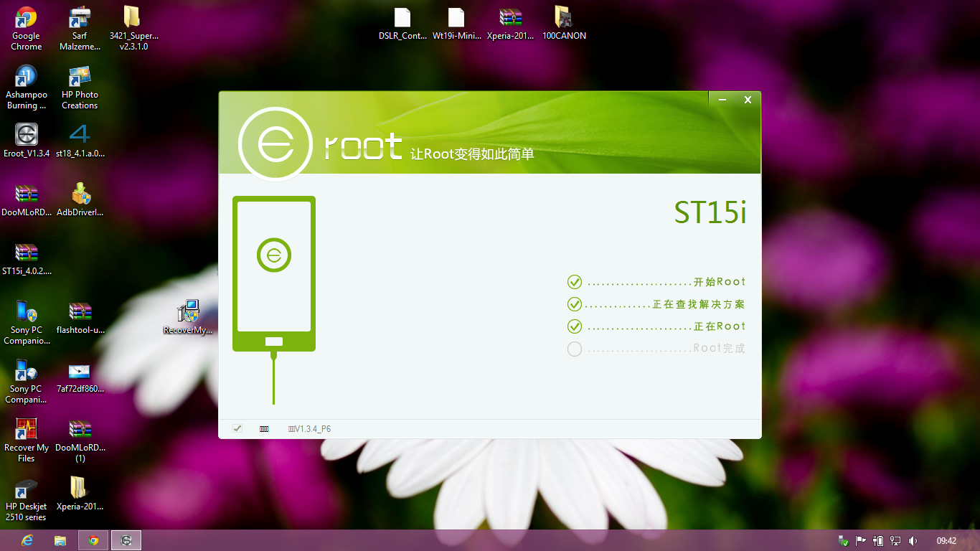Open the Eroot_V1.3.4 desktop icon
Screen dimensions: 980x551
point(26,140)
